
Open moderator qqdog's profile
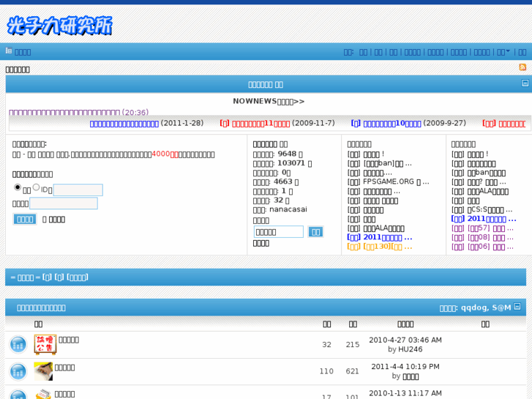click(474, 307)
